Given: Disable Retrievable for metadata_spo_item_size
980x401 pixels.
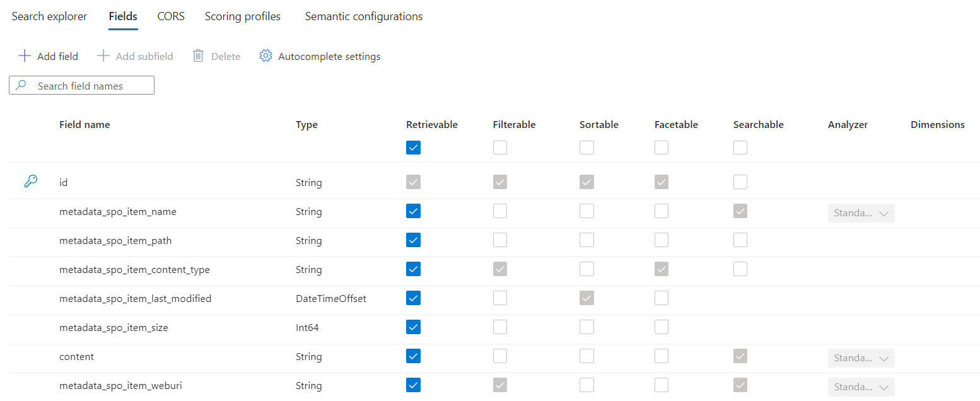Looking at the screenshot, I should [x=413, y=327].
